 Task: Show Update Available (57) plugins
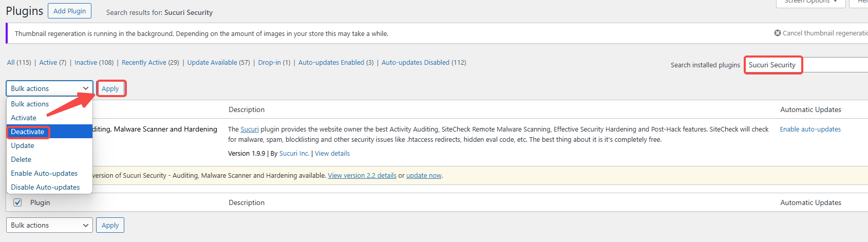tap(218, 63)
